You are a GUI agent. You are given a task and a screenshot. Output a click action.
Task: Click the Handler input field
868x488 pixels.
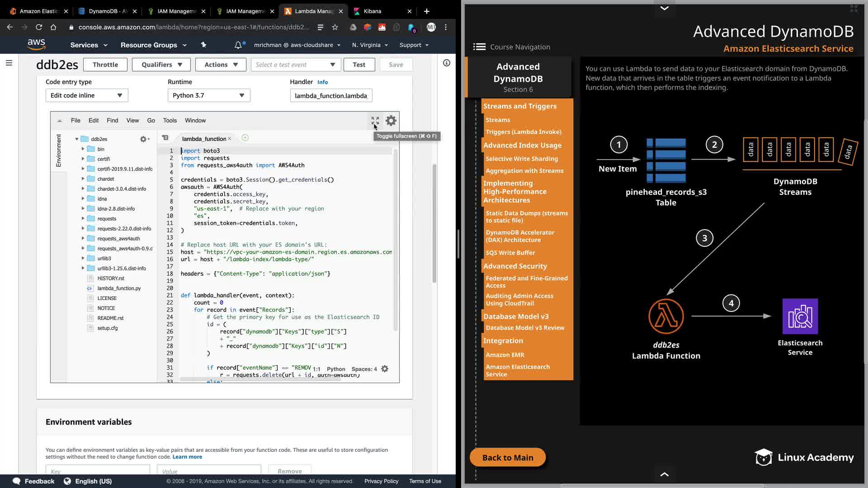coord(331,96)
